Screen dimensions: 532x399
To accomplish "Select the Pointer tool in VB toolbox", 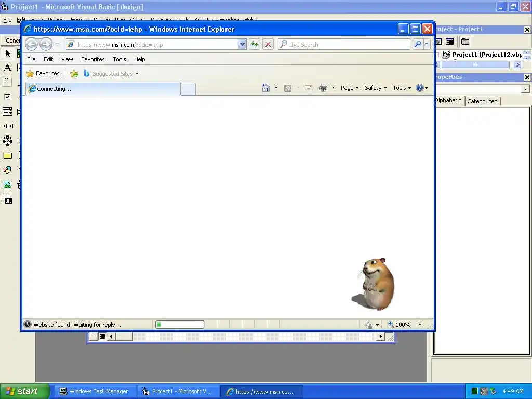I will (7, 54).
